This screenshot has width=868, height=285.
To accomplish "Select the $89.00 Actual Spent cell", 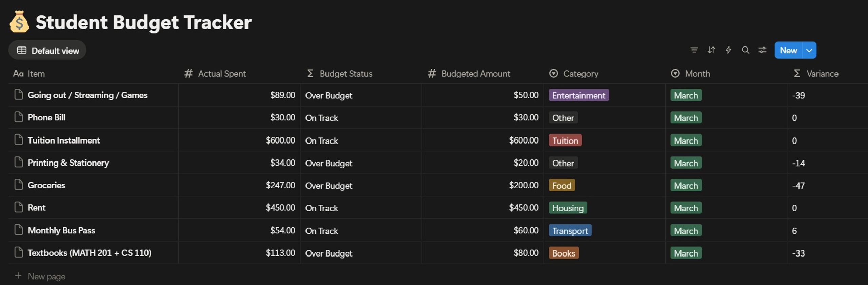I will click(x=239, y=95).
